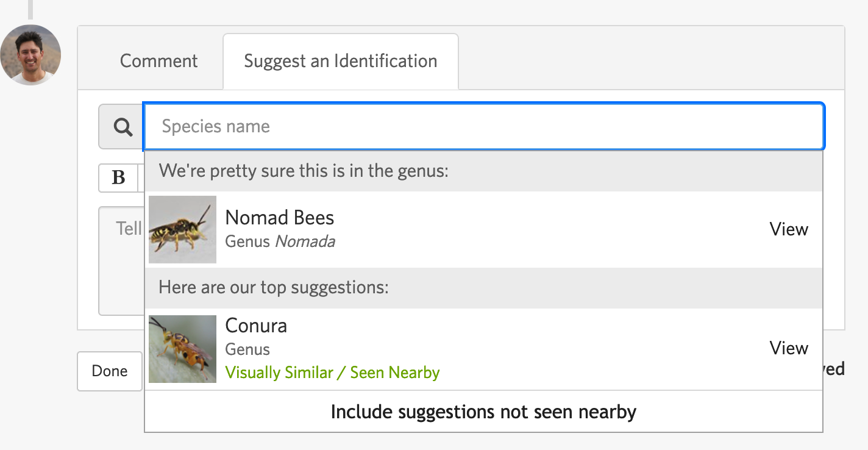Click the Nomad Bees thumbnail photo
The image size is (868, 450).
182,229
